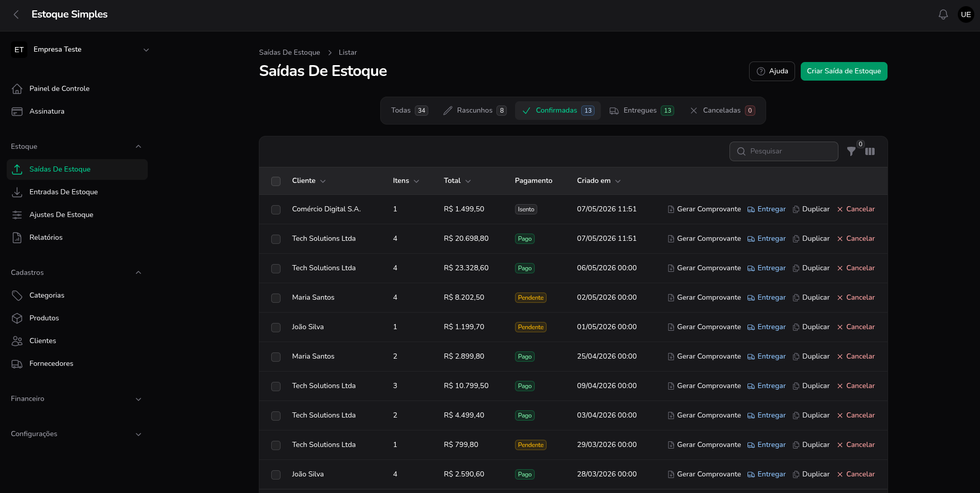Click the Assinatura card icon

coord(17,112)
